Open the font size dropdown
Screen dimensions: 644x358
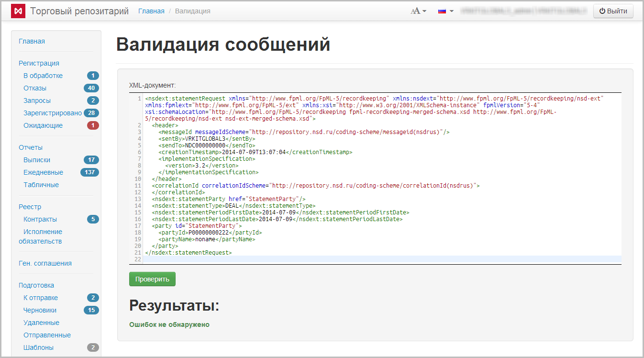418,11
